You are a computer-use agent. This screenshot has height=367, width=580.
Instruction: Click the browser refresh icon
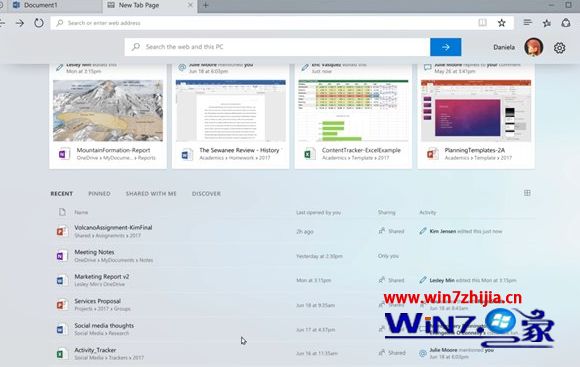(x=39, y=23)
